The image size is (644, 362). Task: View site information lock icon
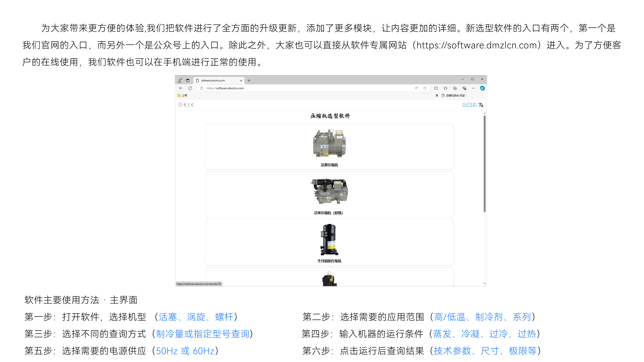pyautogui.click(x=202, y=88)
